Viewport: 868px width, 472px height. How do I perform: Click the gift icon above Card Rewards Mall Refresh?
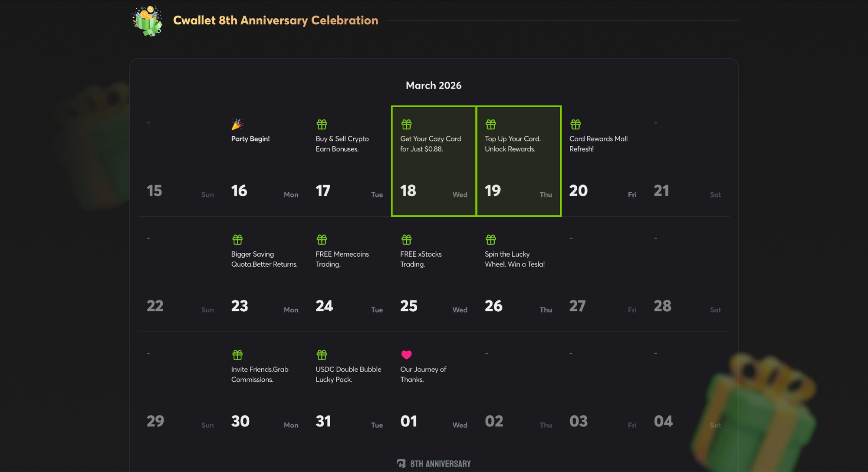click(x=575, y=125)
